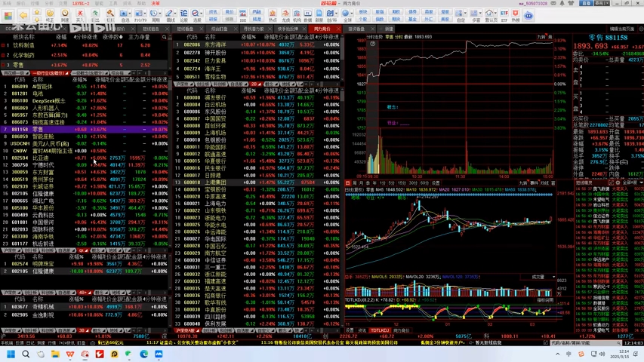Select the 东方海洋 002086 row
The width and height of the screenshot is (644, 362).
click(257, 44)
